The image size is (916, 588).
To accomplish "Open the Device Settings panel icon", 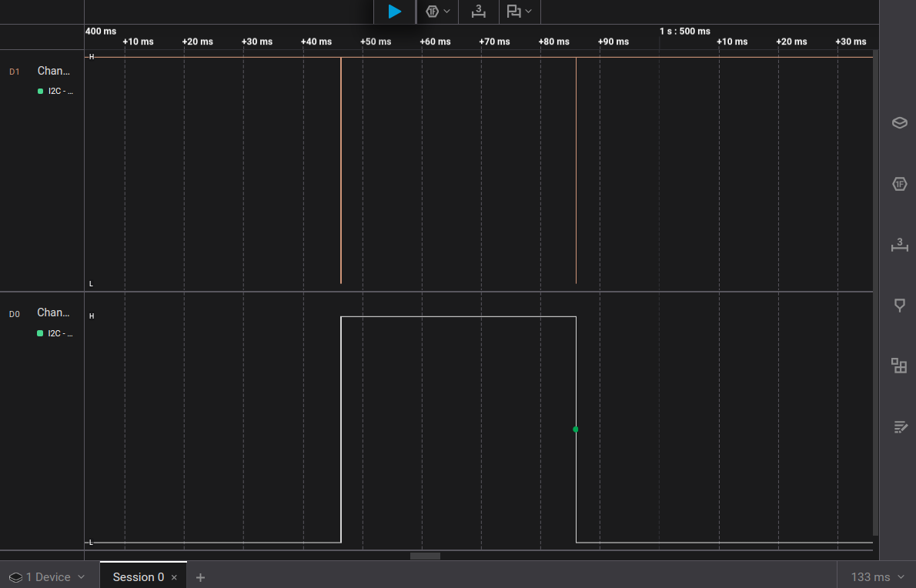I will coord(899,123).
